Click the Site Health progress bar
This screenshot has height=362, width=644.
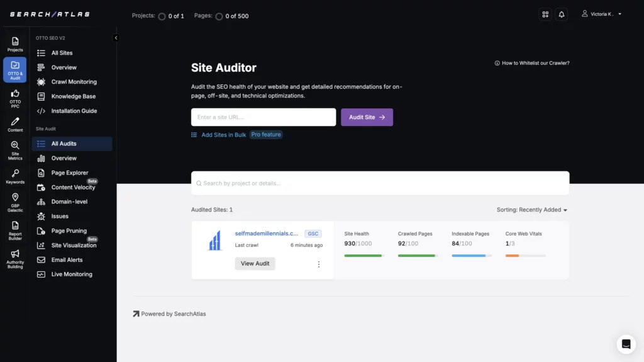(x=364, y=256)
